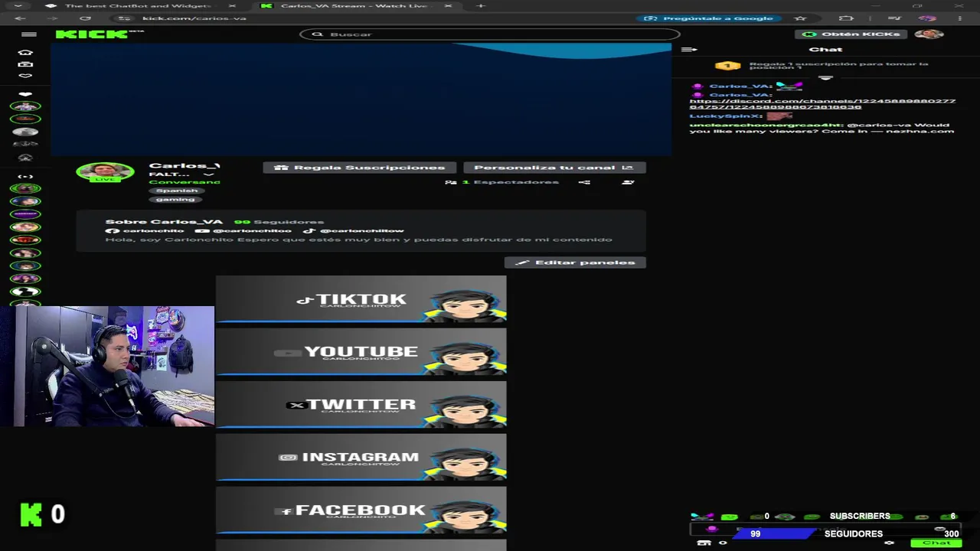This screenshot has width=980, height=551.
Task: Click the Buscar search field
Action: 490,34
